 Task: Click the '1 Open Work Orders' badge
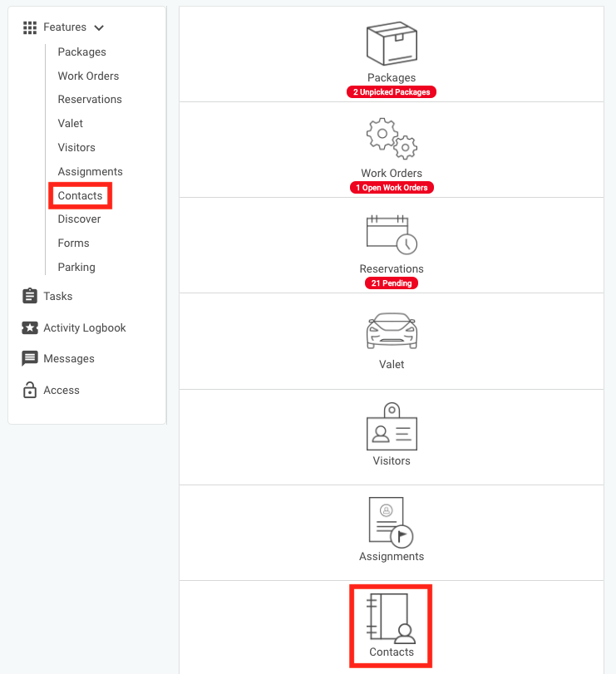tap(392, 188)
